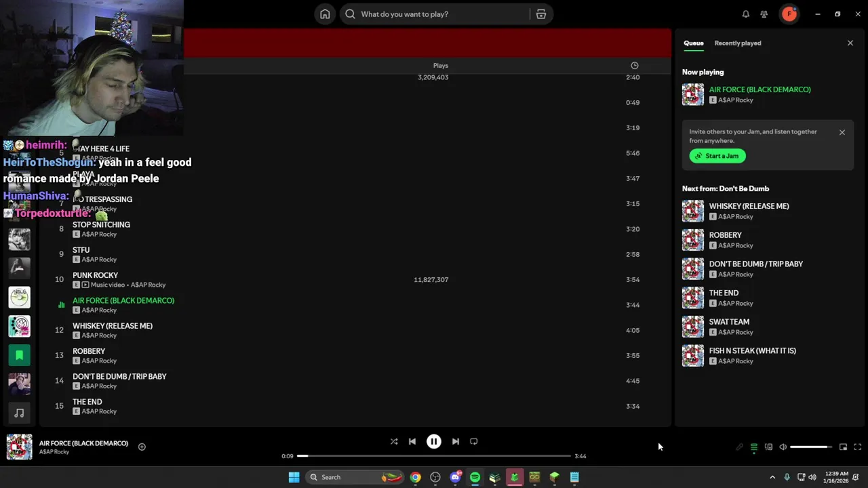Open the notifications bell in Spotify

pyautogui.click(x=746, y=14)
